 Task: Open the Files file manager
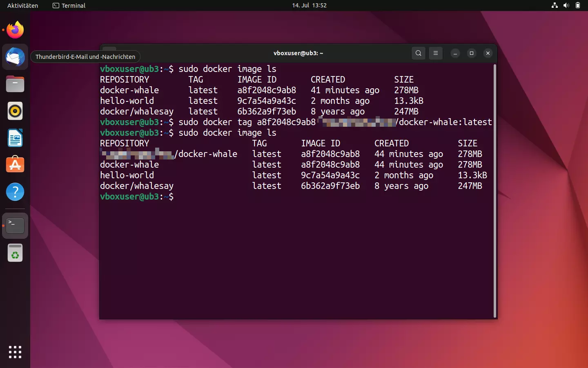point(15,84)
